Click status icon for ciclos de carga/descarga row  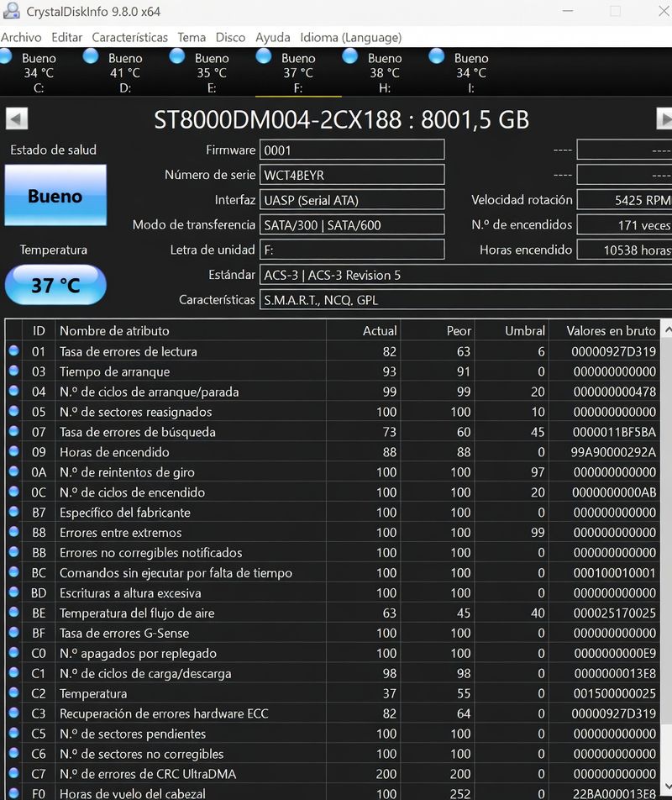point(13,672)
